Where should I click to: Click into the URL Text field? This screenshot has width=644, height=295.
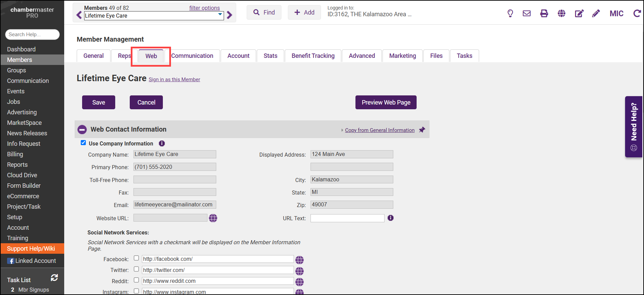click(347, 218)
